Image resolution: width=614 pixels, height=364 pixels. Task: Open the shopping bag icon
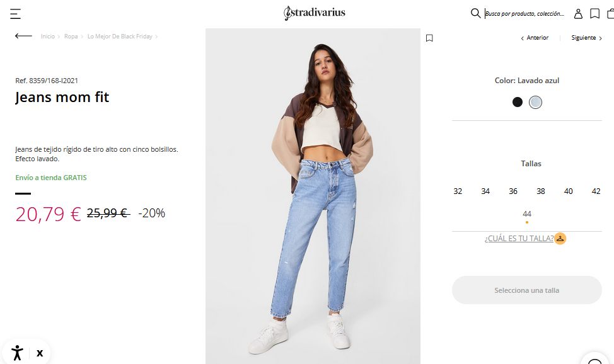(x=610, y=14)
